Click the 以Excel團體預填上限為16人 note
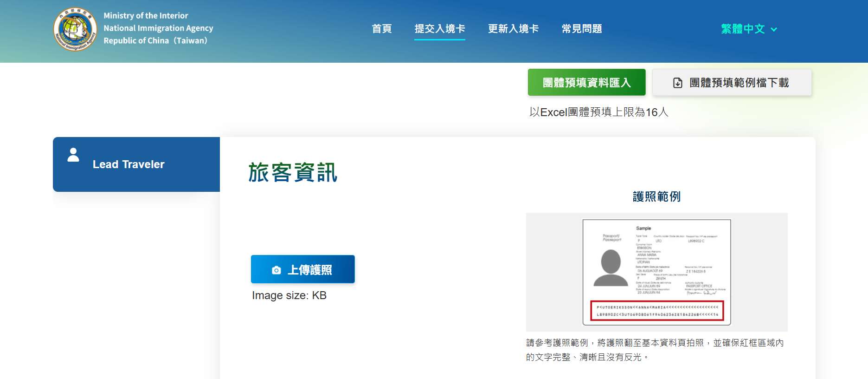The width and height of the screenshot is (868, 379). click(x=598, y=112)
